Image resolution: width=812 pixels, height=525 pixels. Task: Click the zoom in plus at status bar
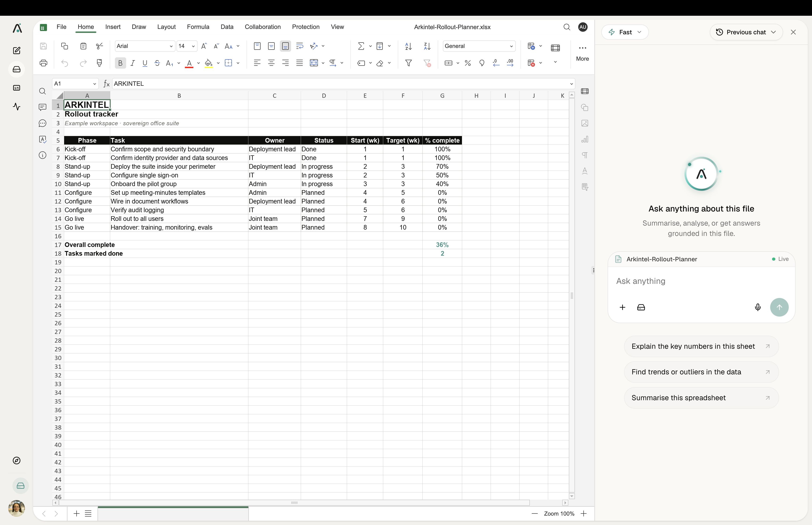point(584,514)
